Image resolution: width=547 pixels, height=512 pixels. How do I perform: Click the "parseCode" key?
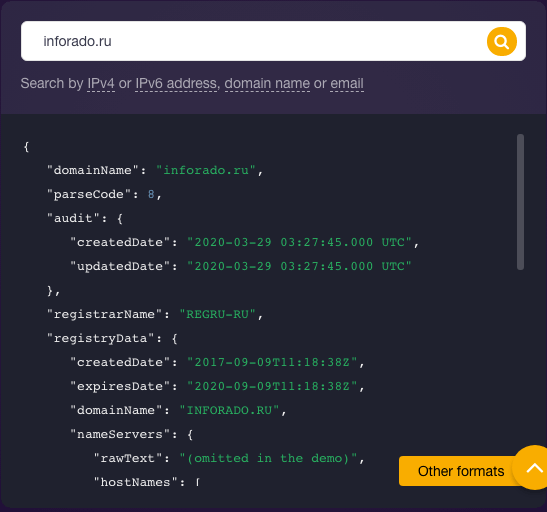pos(89,194)
